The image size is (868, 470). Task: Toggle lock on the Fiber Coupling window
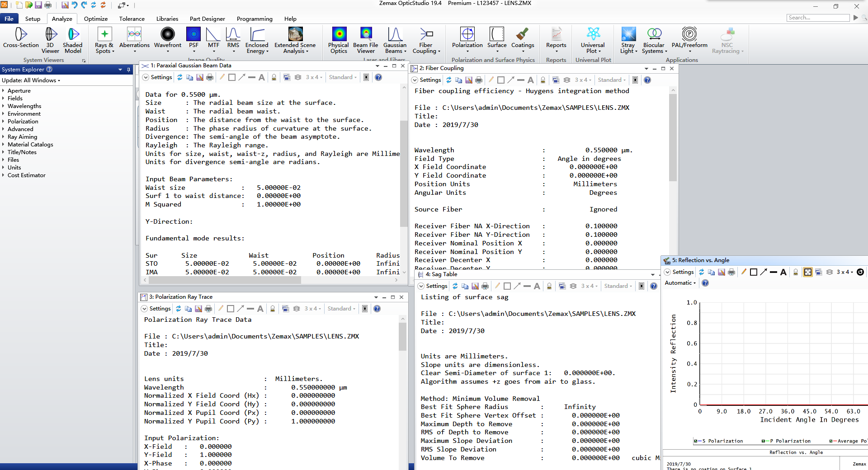pos(543,80)
